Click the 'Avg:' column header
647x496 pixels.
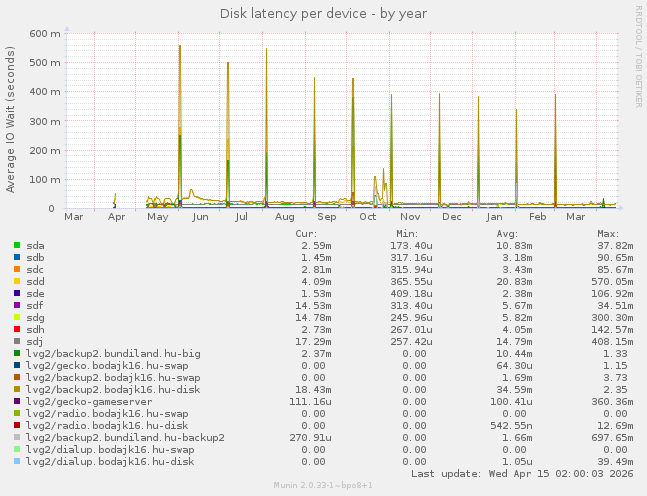point(507,234)
